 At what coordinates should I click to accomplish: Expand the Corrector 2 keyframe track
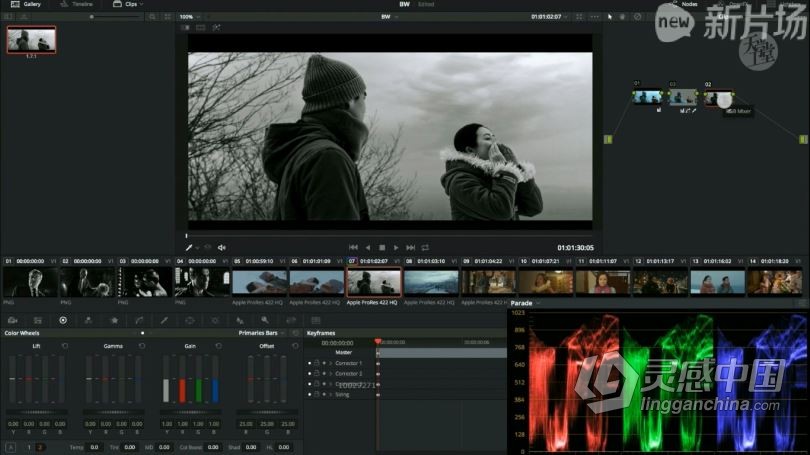tap(331, 373)
